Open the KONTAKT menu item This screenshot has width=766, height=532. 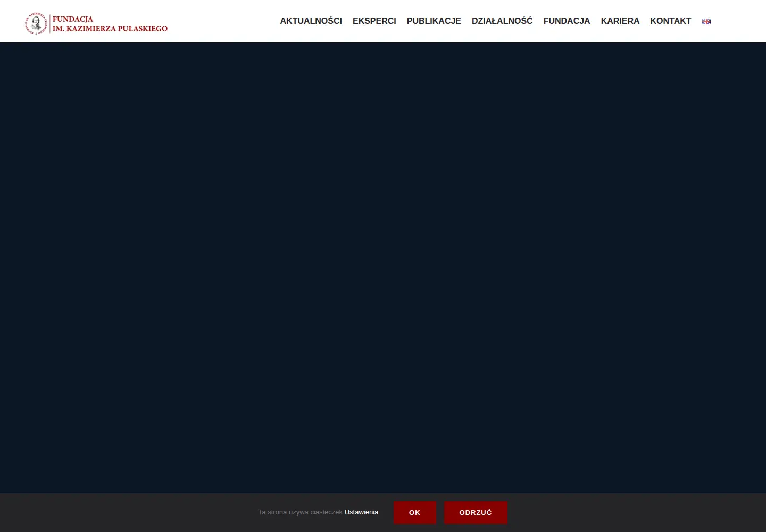[671, 21]
